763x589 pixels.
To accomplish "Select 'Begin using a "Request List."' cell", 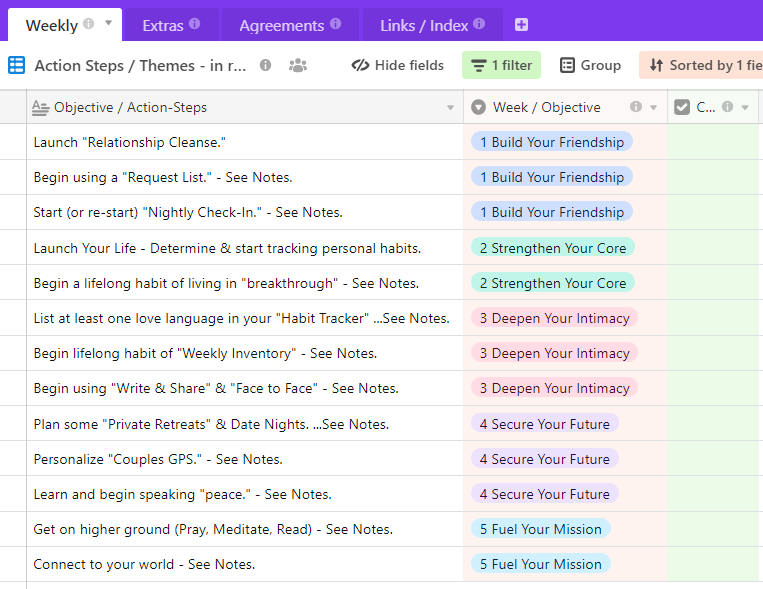I will pyautogui.click(x=245, y=177).
